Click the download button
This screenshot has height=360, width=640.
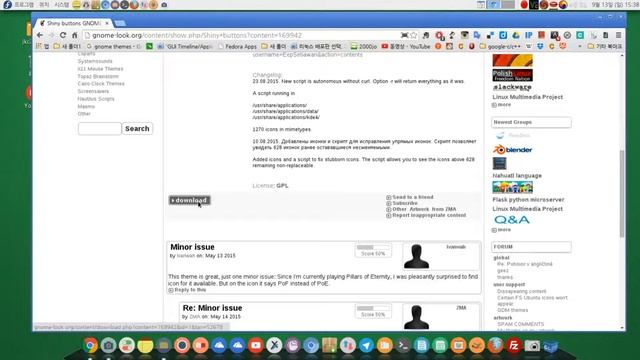click(x=189, y=200)
